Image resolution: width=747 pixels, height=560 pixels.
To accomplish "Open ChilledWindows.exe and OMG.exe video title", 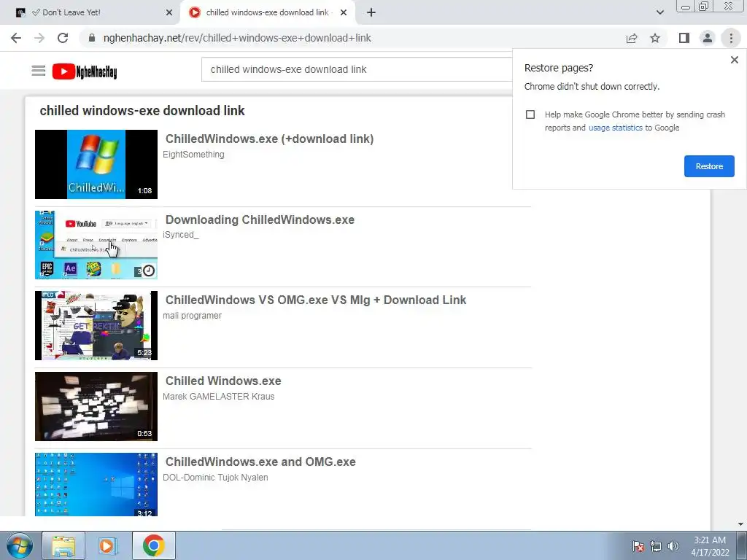I will (260, 462).
